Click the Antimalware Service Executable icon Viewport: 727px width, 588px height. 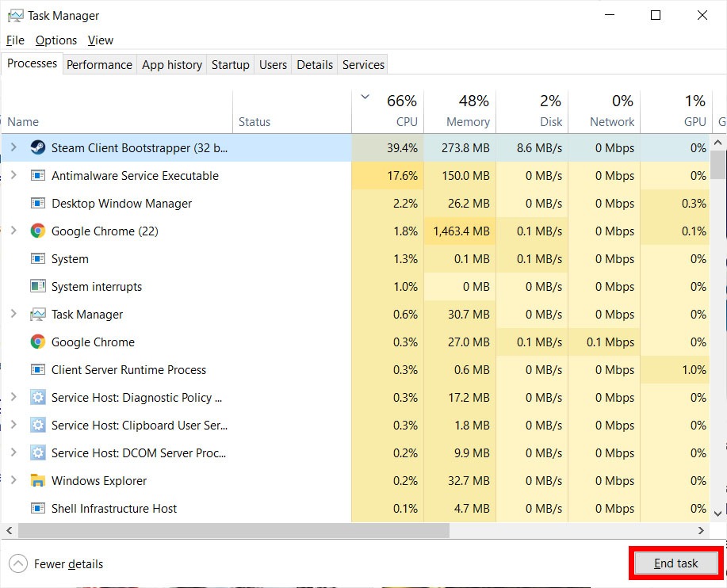(x=38, y=175)
